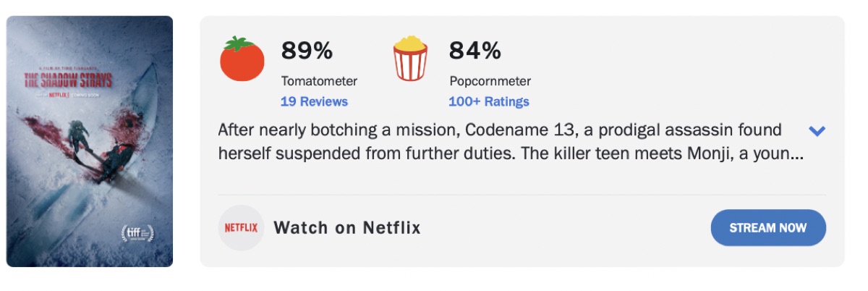Click the 89% Tomatometer score
Viewport: 868px width, 291px height.
(x=307, y=51)
